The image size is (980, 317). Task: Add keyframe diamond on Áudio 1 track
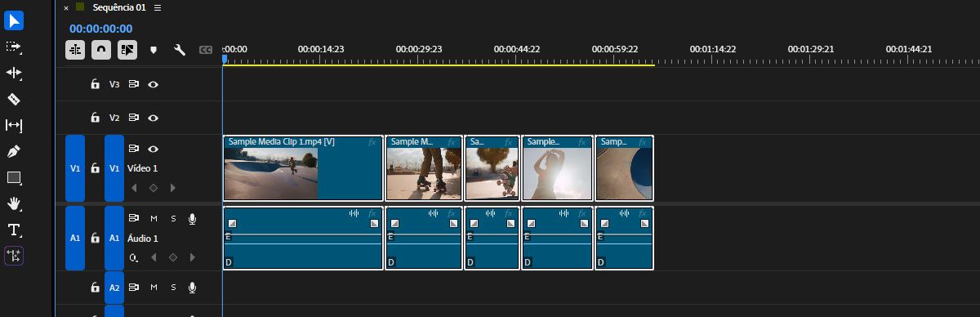(172, 257)
